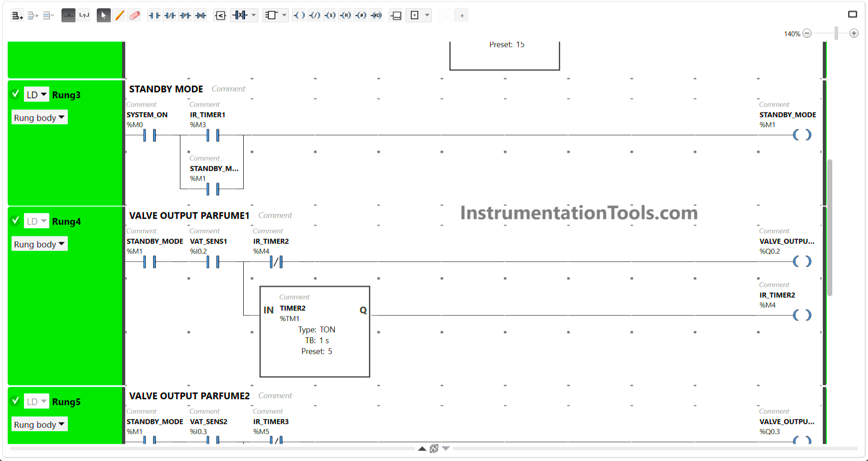Image resolution: width=868 pixels, height=461 pixels.
Task: Click the bottom panel up-arrow expander
Action: click(422, 448)
